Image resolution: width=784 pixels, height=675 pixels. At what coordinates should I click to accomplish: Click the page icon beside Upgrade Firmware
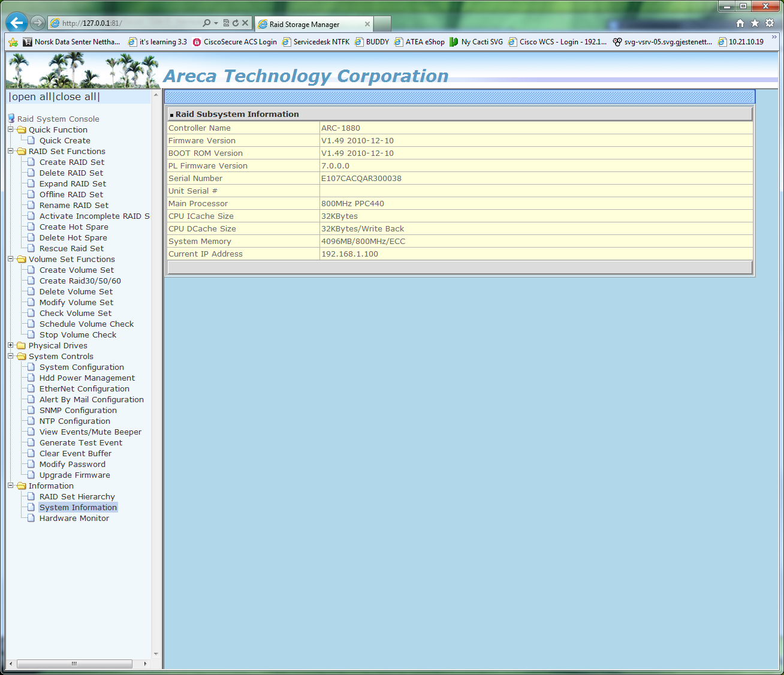[32, 475]
